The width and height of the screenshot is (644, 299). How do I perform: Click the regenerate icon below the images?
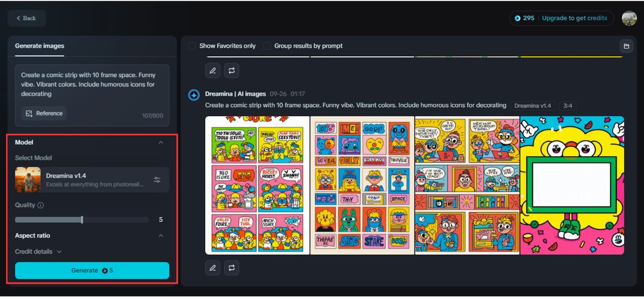(231, 268)
